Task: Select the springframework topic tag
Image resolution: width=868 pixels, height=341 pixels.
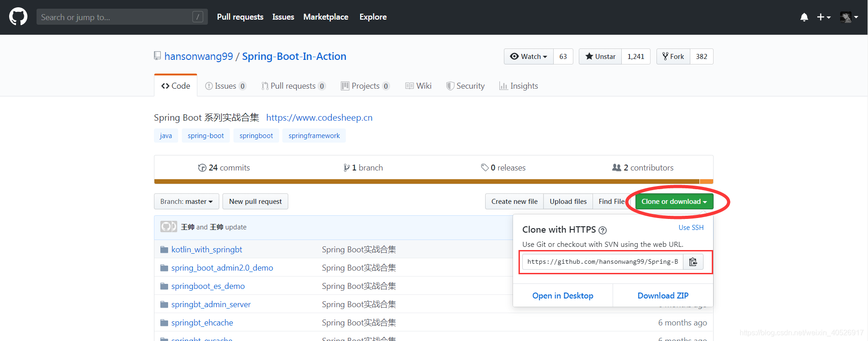Action: [x=314, y=136]
